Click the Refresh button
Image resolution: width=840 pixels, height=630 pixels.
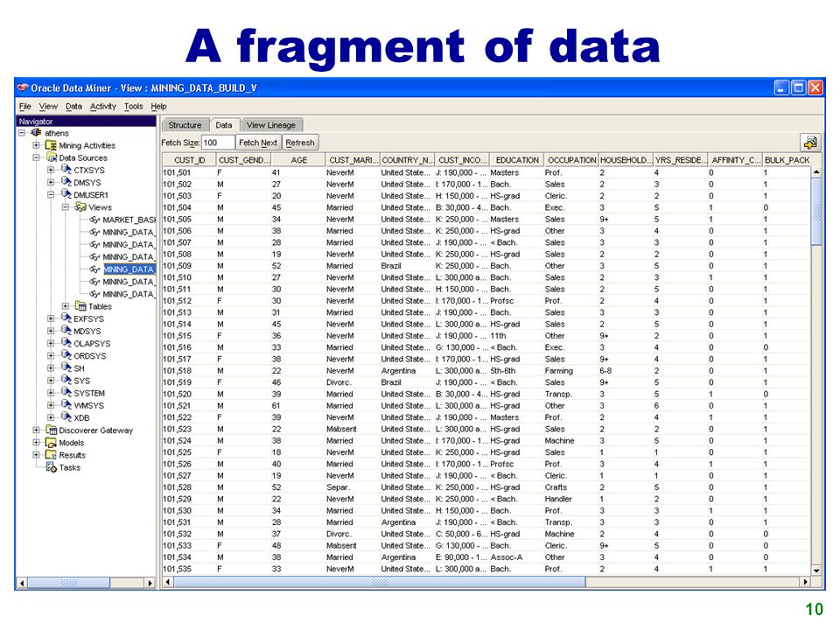[x=300, y=143]
